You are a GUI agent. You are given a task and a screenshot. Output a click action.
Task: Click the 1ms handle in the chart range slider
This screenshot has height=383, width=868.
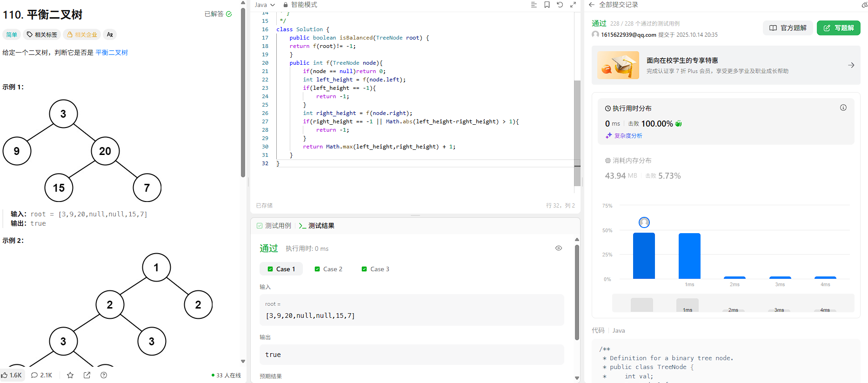[688, 305]
